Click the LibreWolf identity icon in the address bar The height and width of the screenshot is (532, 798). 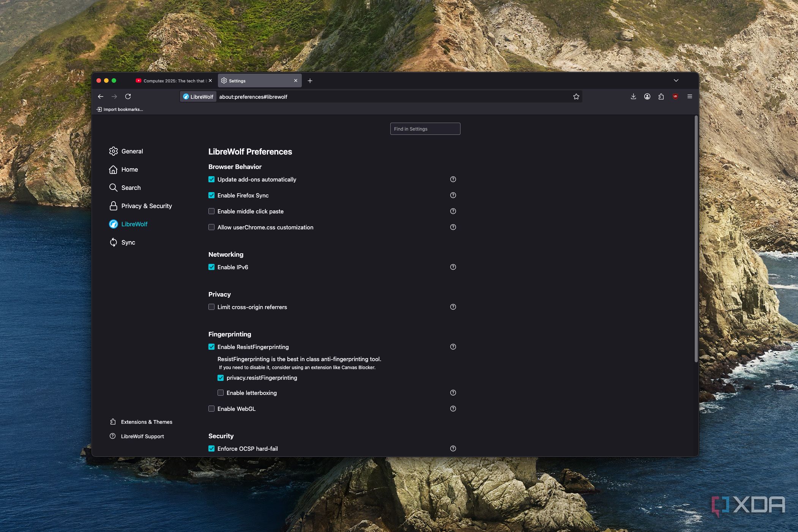pos(198,96)
